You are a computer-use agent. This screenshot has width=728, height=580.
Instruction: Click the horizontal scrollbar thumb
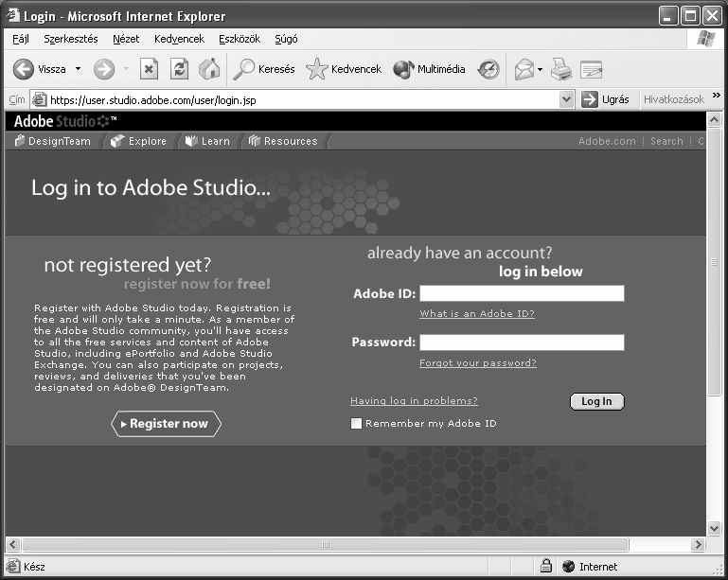pyautogui.click(x=326, y=544)
